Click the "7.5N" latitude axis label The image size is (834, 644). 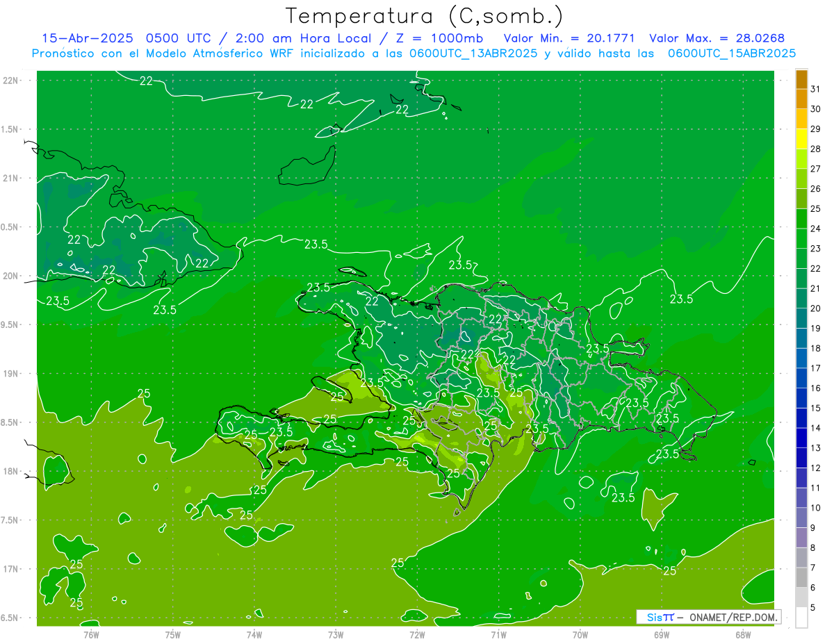(x=10, y=520)
